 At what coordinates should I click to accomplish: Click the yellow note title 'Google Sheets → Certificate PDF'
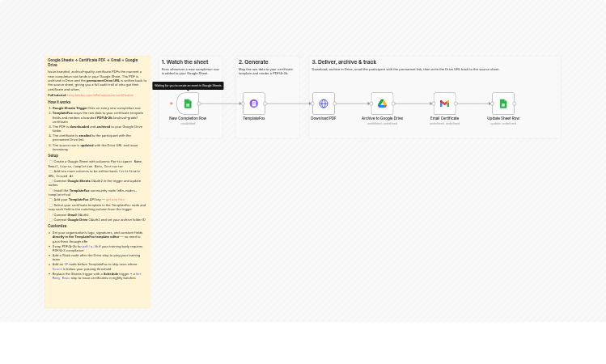93,62
